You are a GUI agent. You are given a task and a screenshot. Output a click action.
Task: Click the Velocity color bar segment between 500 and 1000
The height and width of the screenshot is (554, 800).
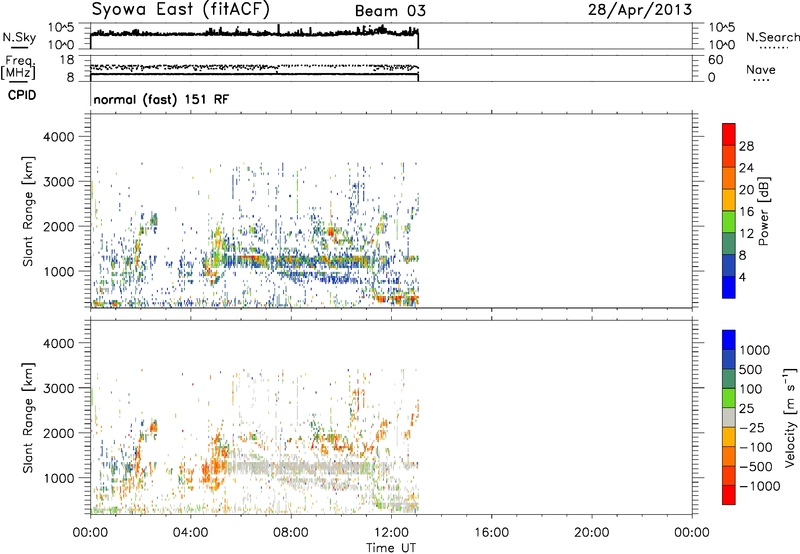pyautogui.click(x=729, y=359)
